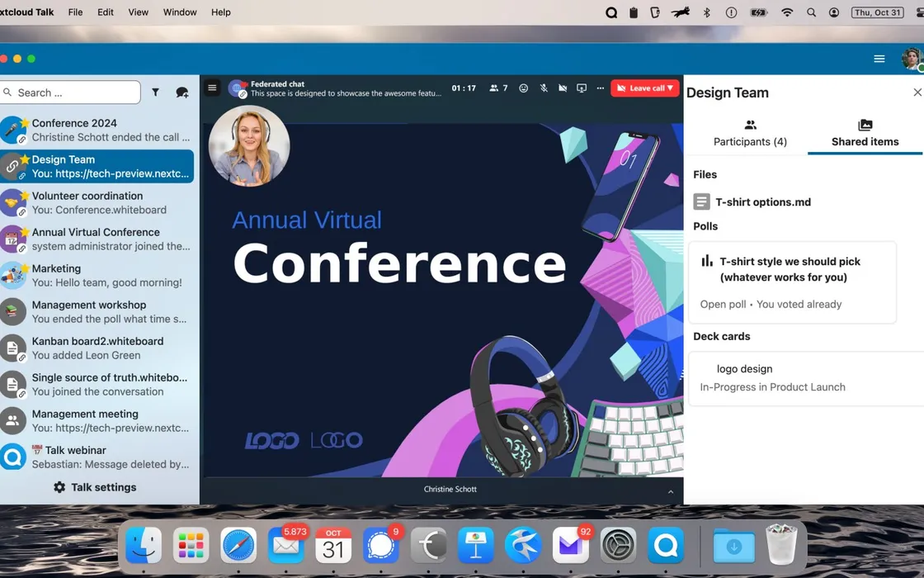Open the Talk webinar conversation
Screen dimensions: 924x578
(97, 457)
